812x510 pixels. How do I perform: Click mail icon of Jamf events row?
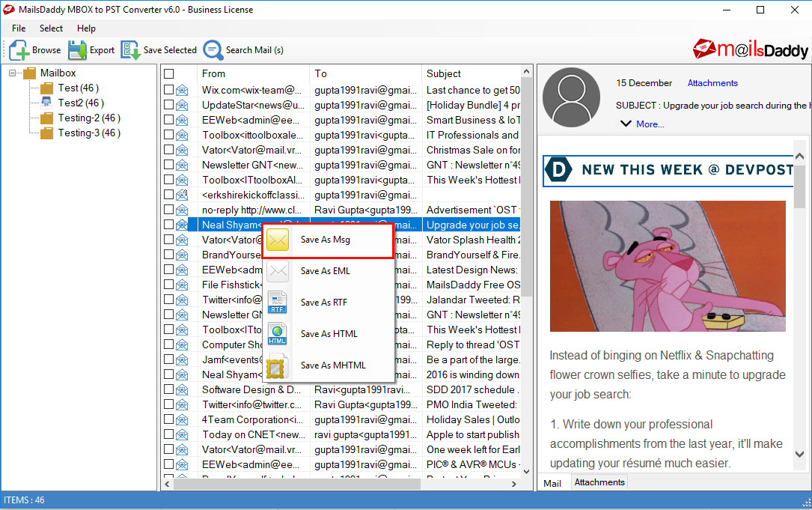(x=182, y=359)
